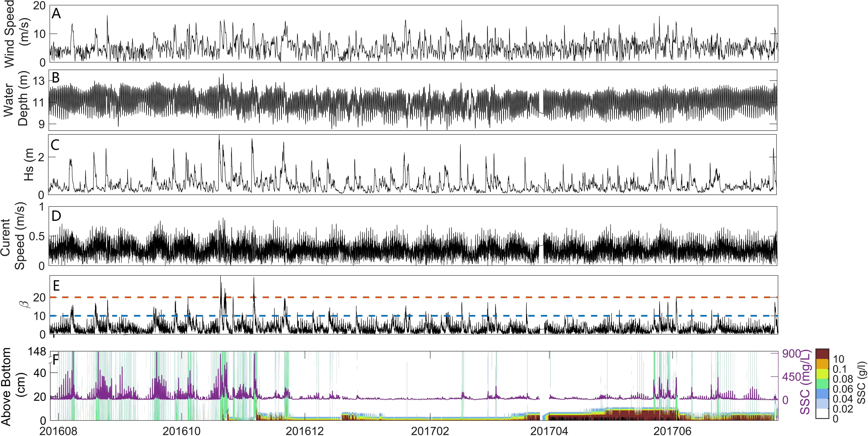Click the 201608 date tick label
This screenshot has width=868, height=436.
click(x=59, y=431)
